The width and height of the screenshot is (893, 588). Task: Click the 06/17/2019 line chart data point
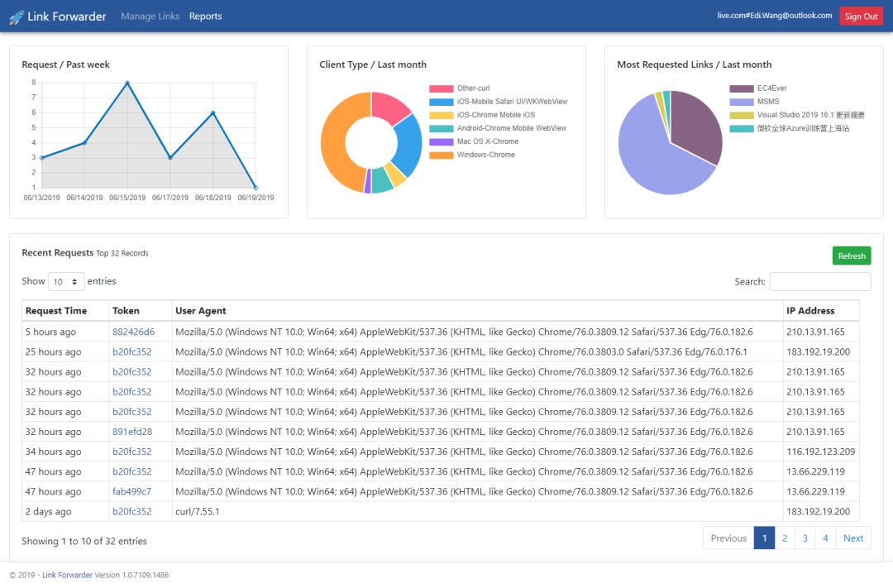(x=170, y=157)
